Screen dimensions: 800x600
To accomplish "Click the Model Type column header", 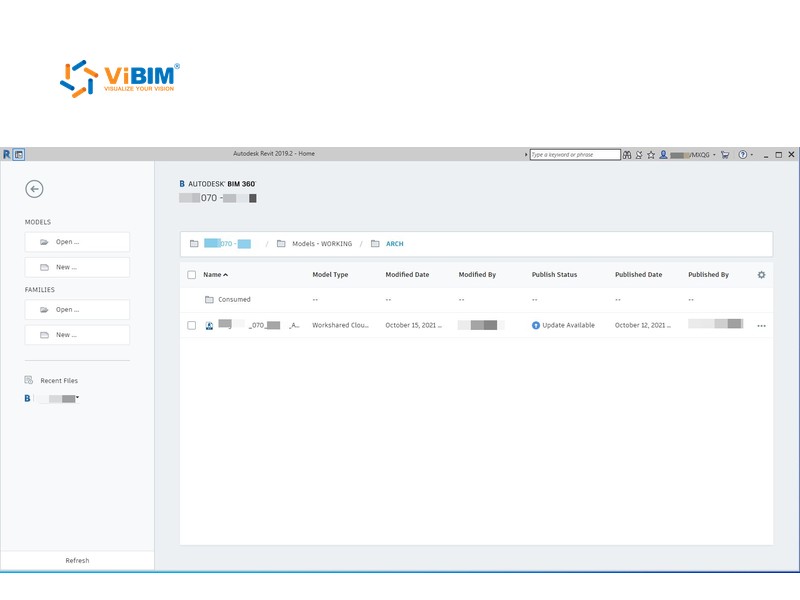I will tap(330, 274).
